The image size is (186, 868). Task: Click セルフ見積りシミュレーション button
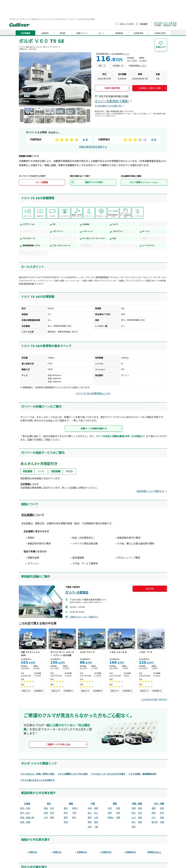[144, 182]
